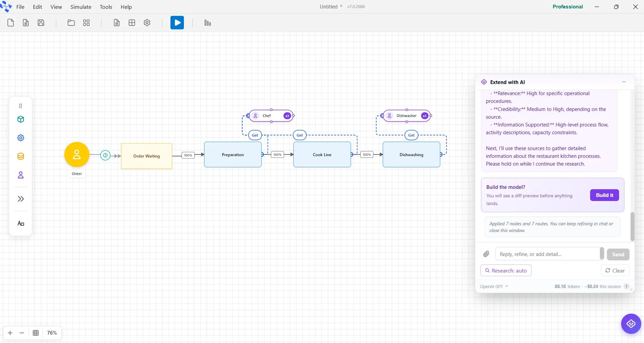Image resolution: width=644 pixels, height=343 pixels.
Task: Click the 76% zoom level indicator
Action: point(52,333)
